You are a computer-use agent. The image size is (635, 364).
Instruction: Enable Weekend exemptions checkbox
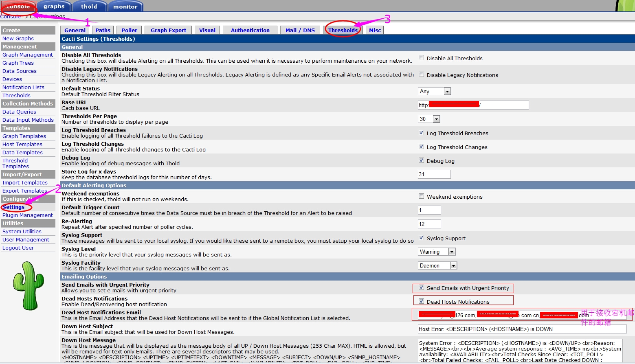click(x=422, y=196)
